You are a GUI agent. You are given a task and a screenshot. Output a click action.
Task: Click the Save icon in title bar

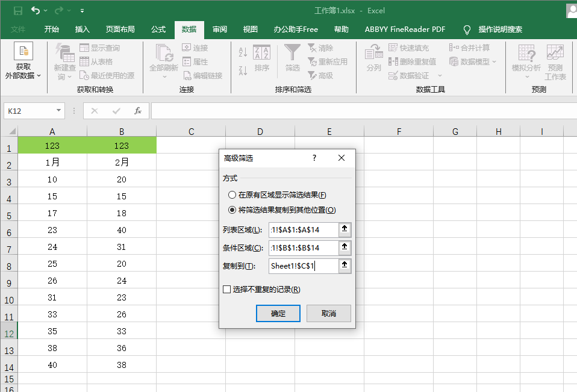[18, 10]
